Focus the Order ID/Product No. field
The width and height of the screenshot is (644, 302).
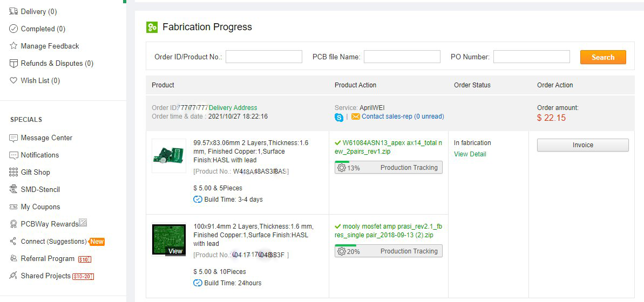pyautogui.click(x=263, y=57)
